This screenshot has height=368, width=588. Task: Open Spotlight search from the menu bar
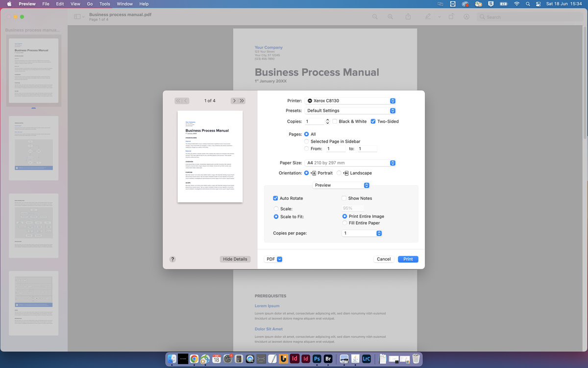527,3
